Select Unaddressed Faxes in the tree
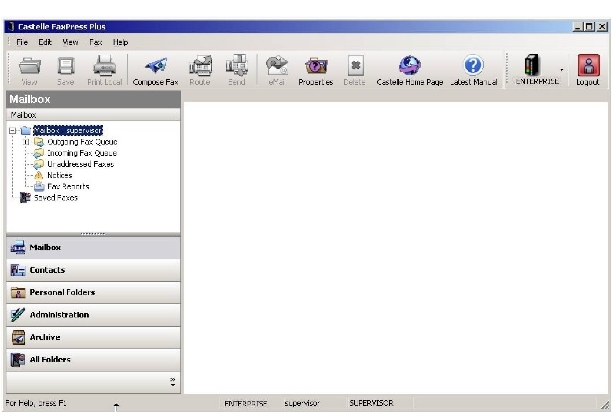This screenshot has width=615, height=416. (x=80, y=164)
